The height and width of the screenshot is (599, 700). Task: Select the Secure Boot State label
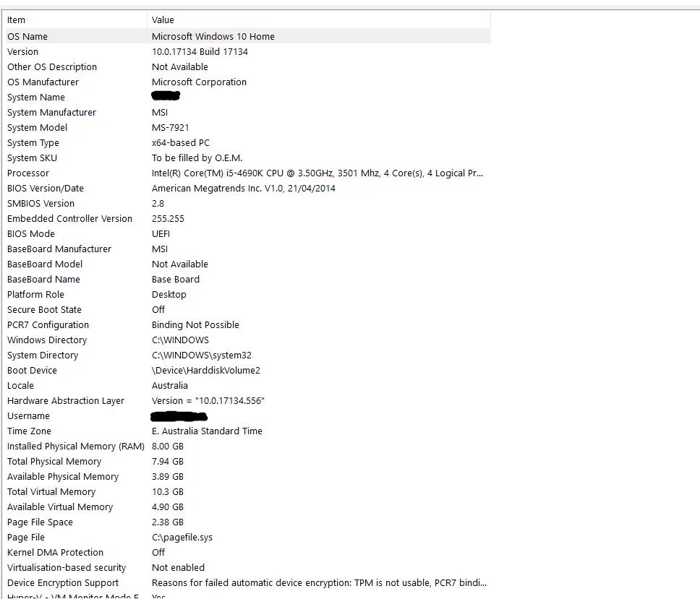[x=44, y=309]
